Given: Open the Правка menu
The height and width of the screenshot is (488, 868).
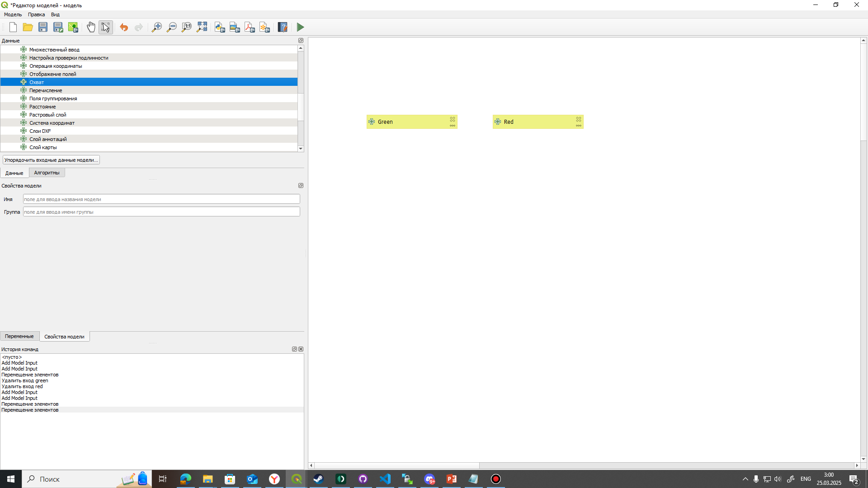Looking at the screenshot, I should coord(36,14).
